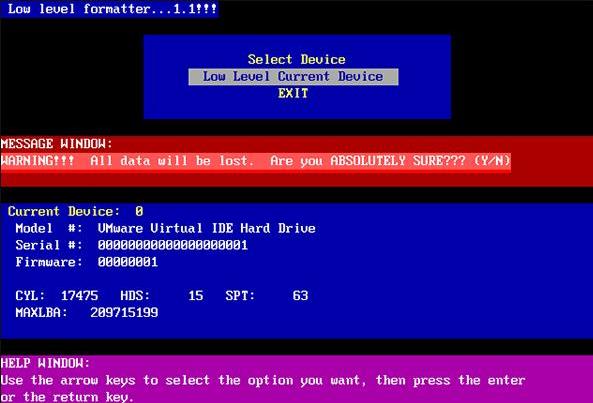Click the Low level formatter title text
This screenshot has height=403, width=593.
[x=112, y=9]
